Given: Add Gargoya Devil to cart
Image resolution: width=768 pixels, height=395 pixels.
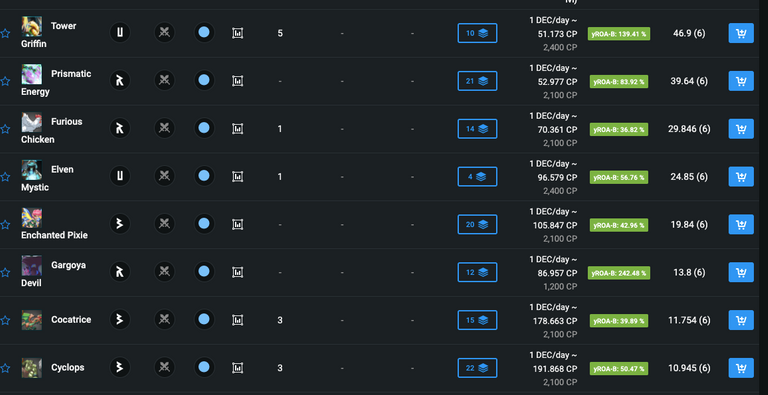Looking at the screenshot, I should 741,272.
